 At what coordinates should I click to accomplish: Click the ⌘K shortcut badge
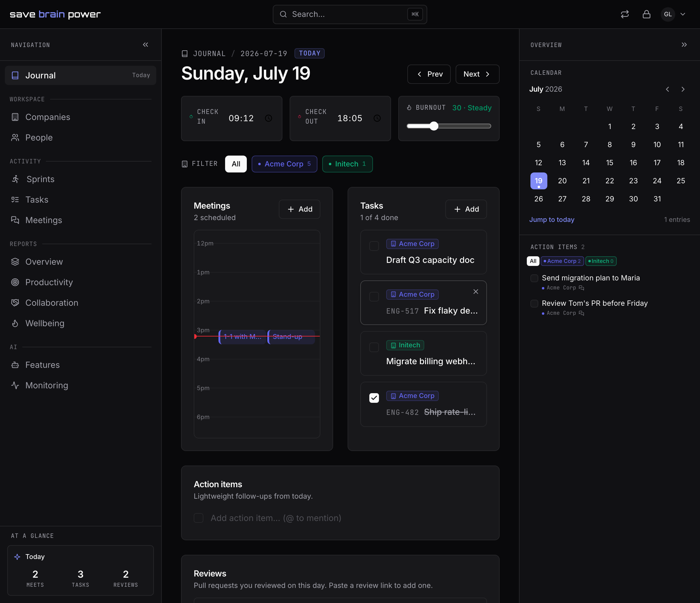click(x=415, y=14)
